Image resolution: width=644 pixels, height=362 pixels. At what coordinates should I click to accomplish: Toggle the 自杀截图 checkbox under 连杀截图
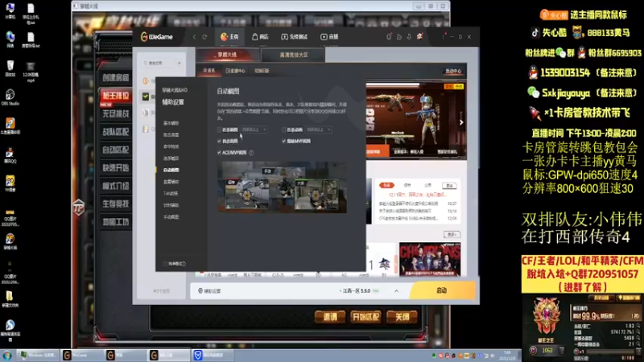[219, 141]
